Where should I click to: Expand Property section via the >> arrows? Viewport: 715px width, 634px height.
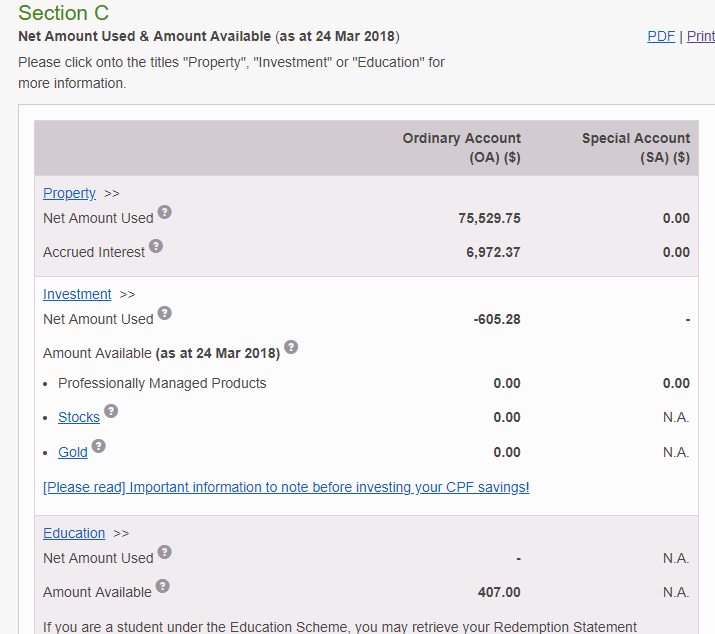click(112, 194)
